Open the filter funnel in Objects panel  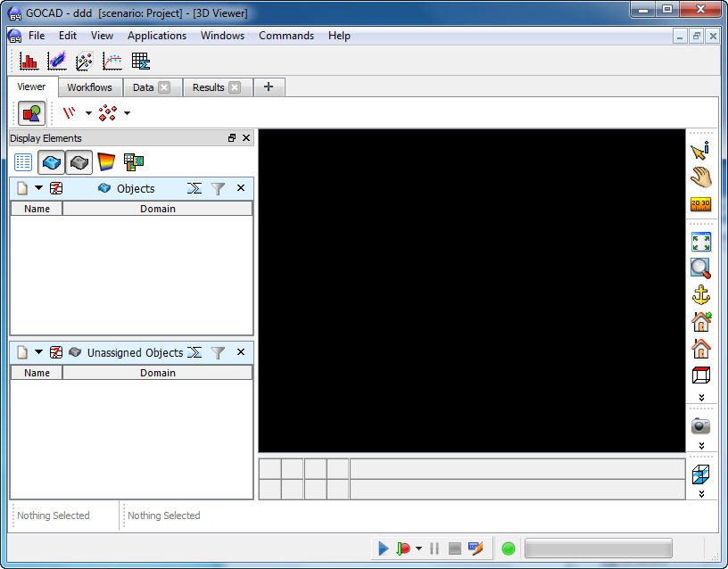pyautogui.click(x=218, y=188)
